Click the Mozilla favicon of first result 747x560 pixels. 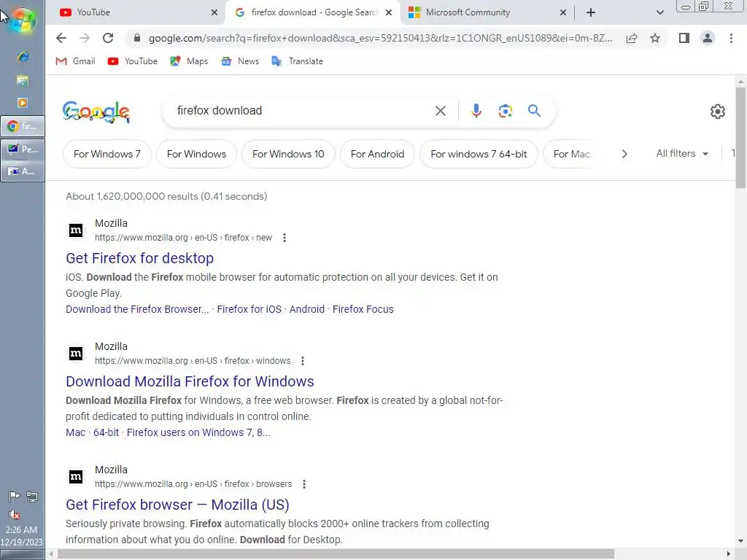point(76,230)
